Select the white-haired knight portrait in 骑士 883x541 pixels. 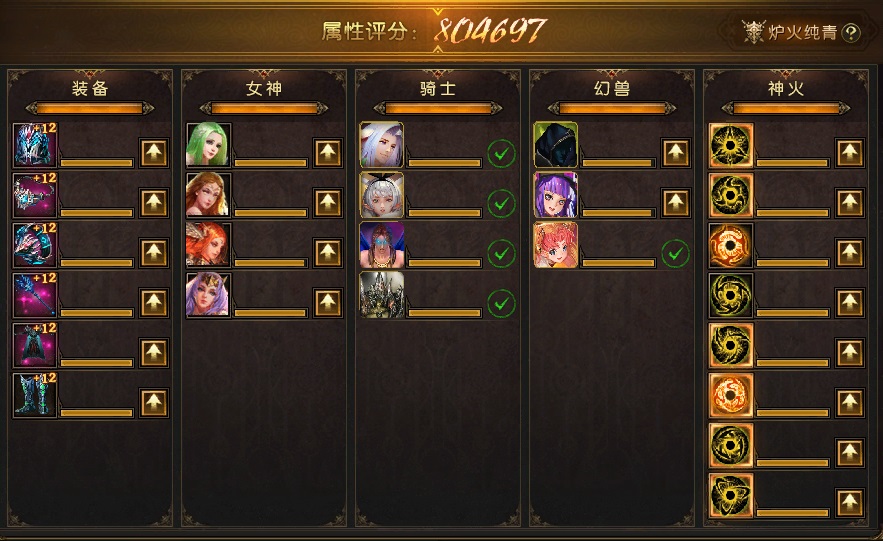click(382, 145)
